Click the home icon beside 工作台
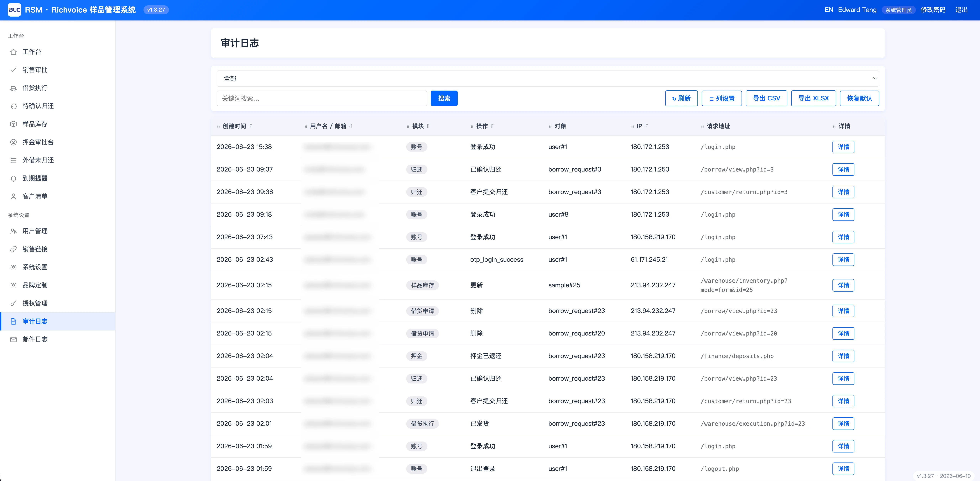Screen dimensions: 980x481 13,52
